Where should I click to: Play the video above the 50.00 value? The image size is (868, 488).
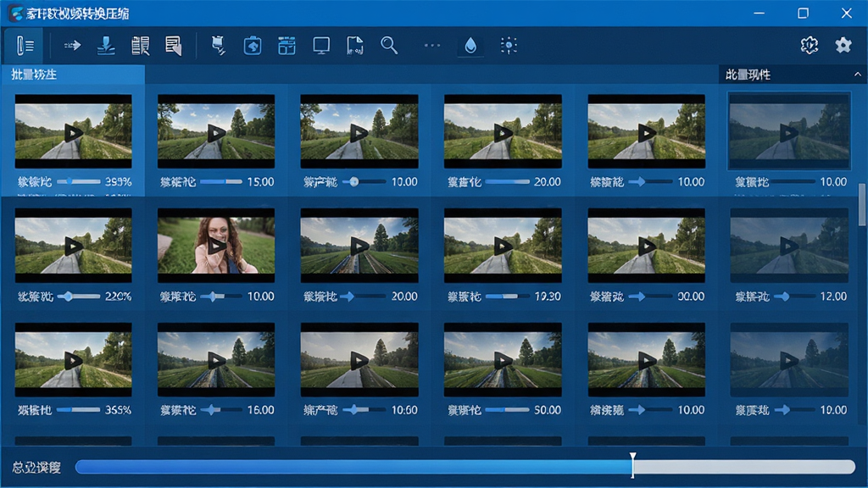tap(504, 360)
